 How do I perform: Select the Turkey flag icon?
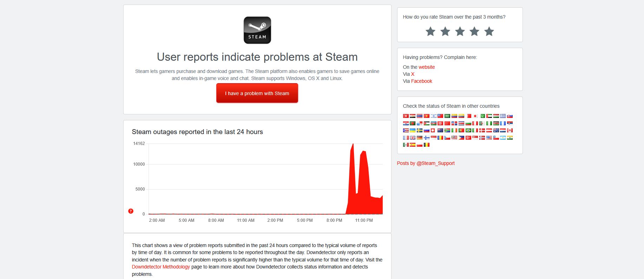[x=468, y=138]
